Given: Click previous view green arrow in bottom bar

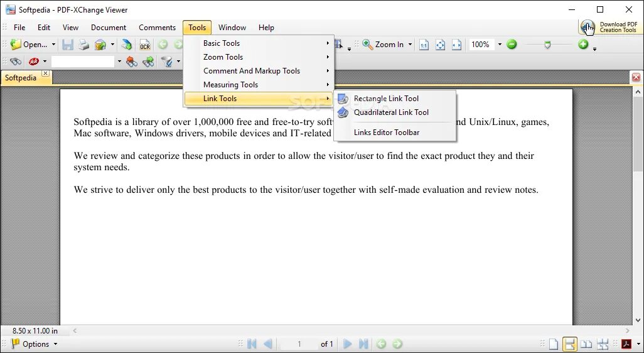Looking at the screenshot, I should tap(381, 344).
